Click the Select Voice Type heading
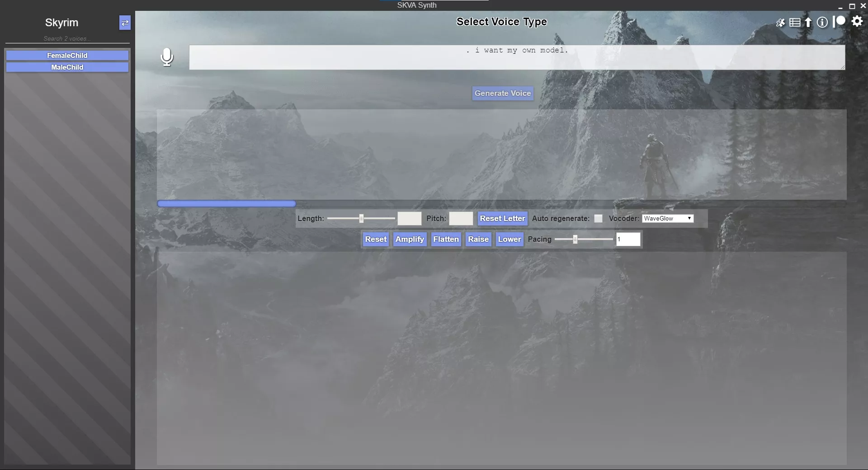 501,22
